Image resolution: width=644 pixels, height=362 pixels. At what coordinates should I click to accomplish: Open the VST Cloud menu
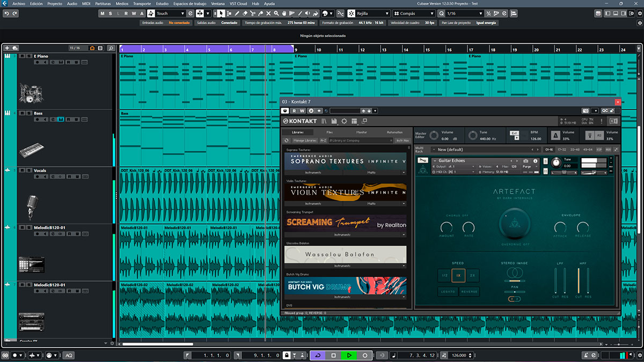[239, 3]
